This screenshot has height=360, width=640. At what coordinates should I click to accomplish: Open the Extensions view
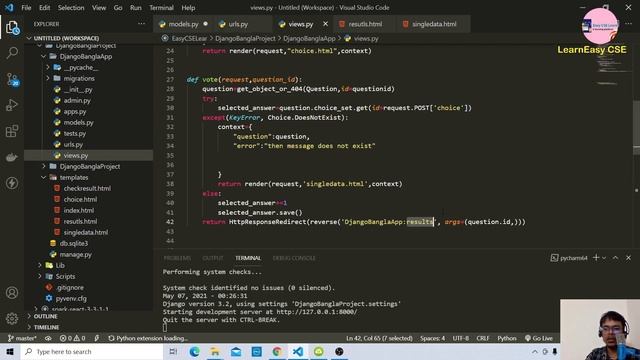pyautogui.click(x=12, y=131)
